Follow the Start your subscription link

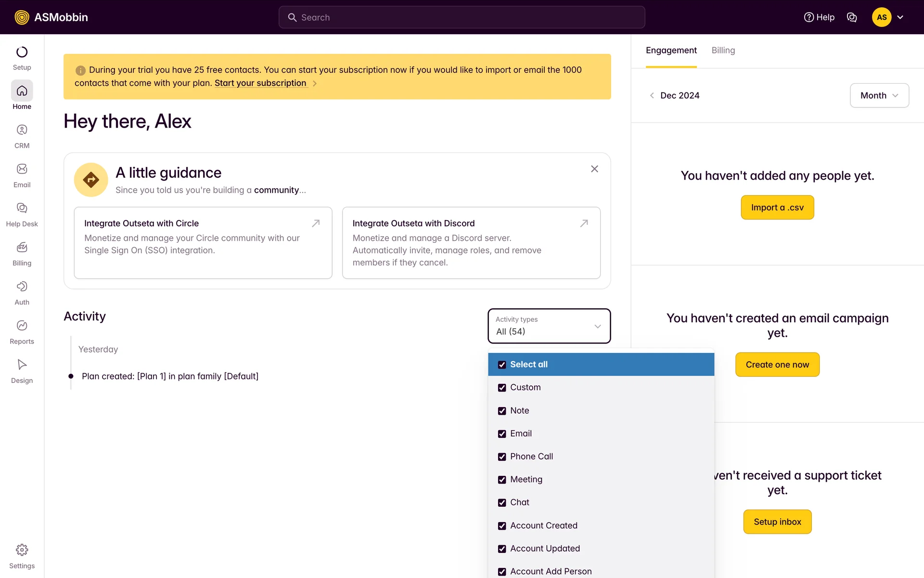[260, 83]
